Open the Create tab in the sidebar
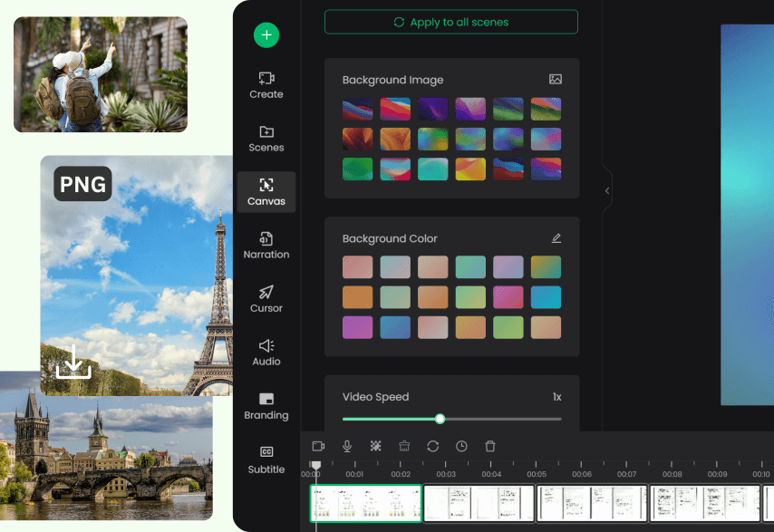This screenshot has height=532, width=774. point(266,85)
